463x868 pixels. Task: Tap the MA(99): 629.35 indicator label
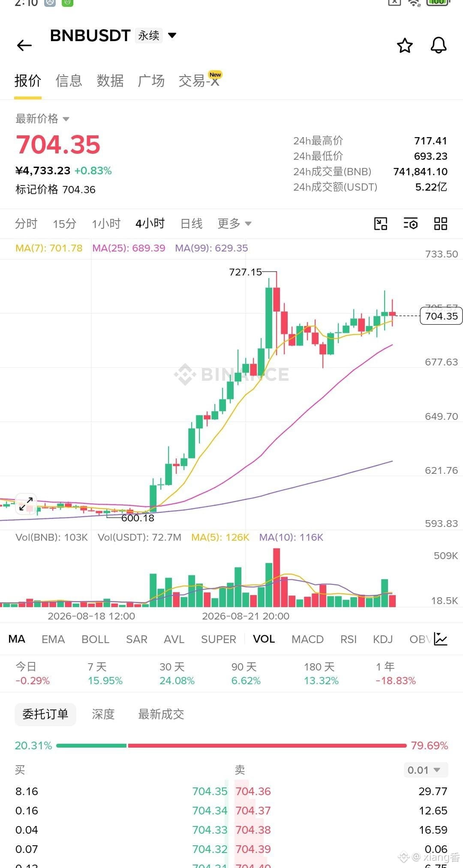(211, 248)
